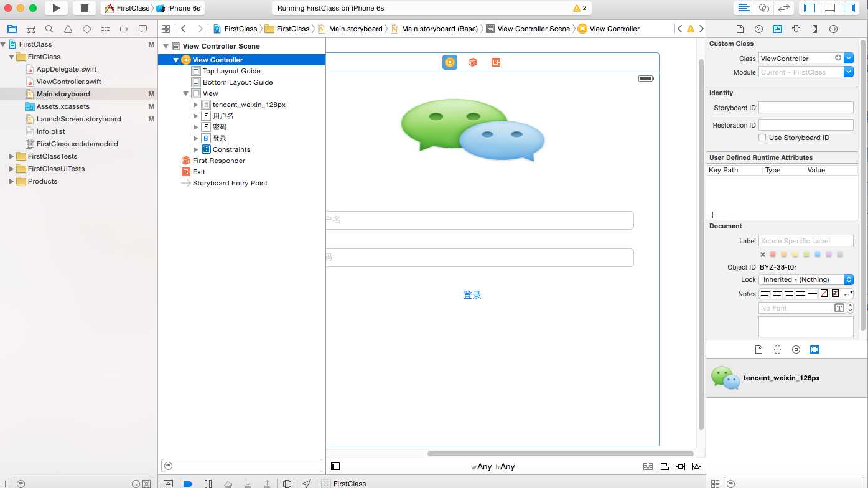Toggle the document outline button
Viewport: 868px width, 488px height.
pos(335,466)
